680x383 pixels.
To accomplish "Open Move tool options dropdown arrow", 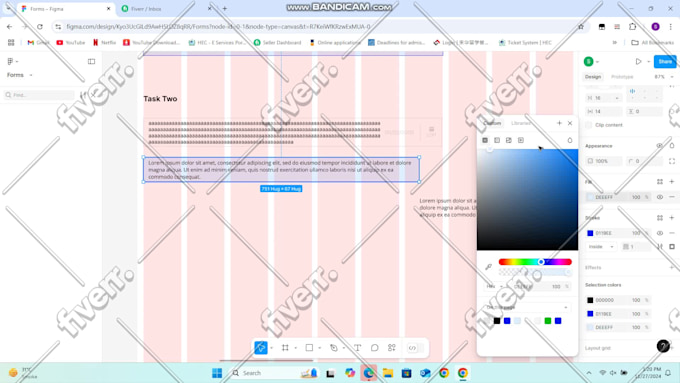I will (x=271, y=348).
